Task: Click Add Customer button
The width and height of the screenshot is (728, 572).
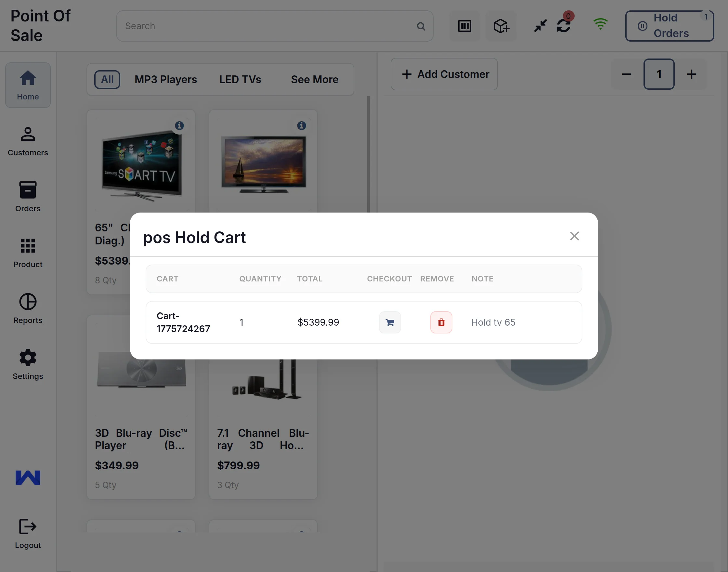Action: pyautogui.click(x=444, y=74)
